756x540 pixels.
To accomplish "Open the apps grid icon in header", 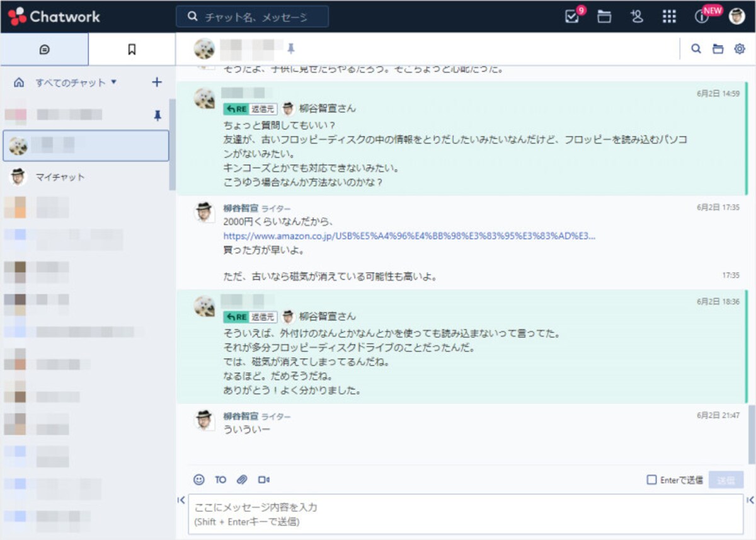I will point(669,16).
